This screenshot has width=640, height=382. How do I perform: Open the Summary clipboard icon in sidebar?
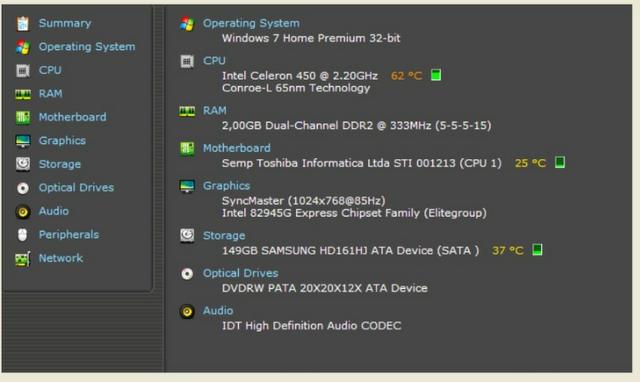(x=23, y=24)
